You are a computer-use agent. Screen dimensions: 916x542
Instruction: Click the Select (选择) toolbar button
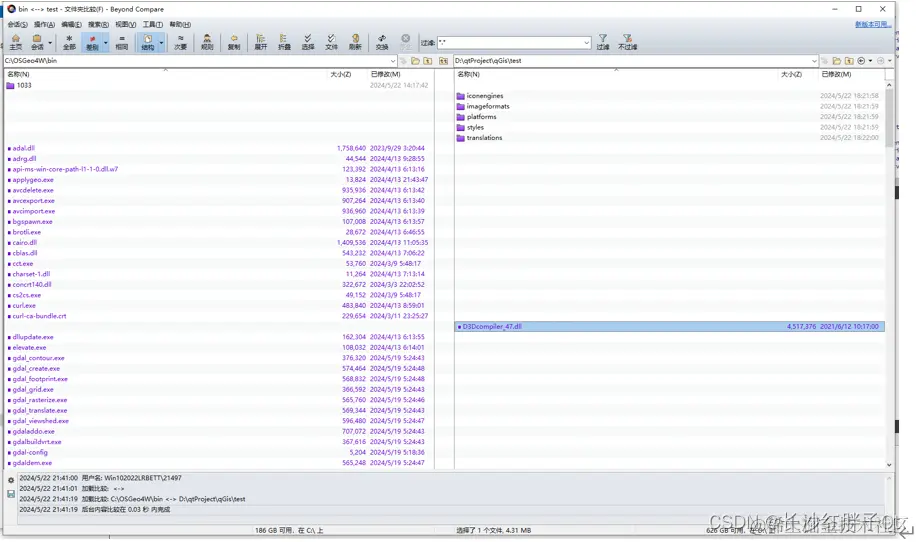click(x=308, y=42)
